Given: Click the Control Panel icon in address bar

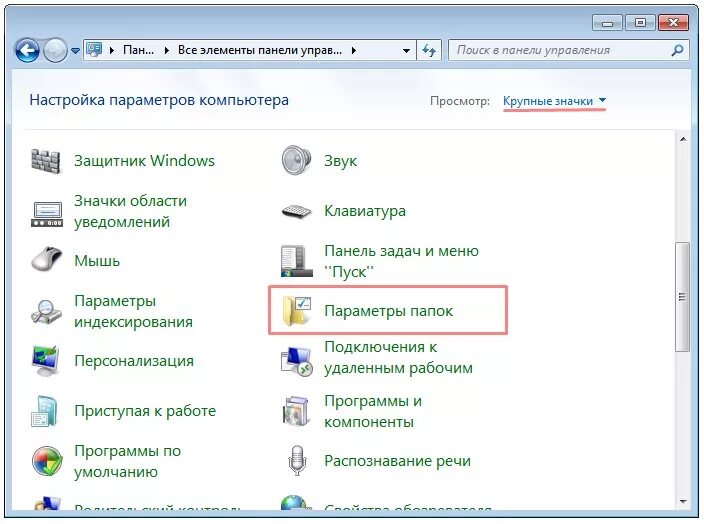Looking at the screenshot, I should (94, 49).
